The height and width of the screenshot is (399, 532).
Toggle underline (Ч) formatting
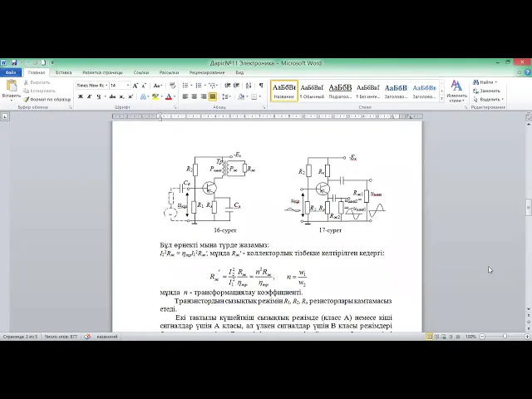98,96
